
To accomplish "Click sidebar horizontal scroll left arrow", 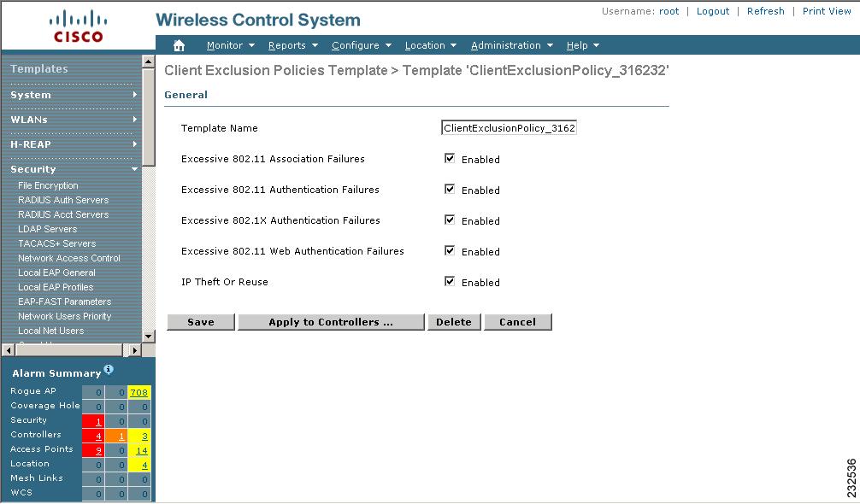I will [9, 349].
